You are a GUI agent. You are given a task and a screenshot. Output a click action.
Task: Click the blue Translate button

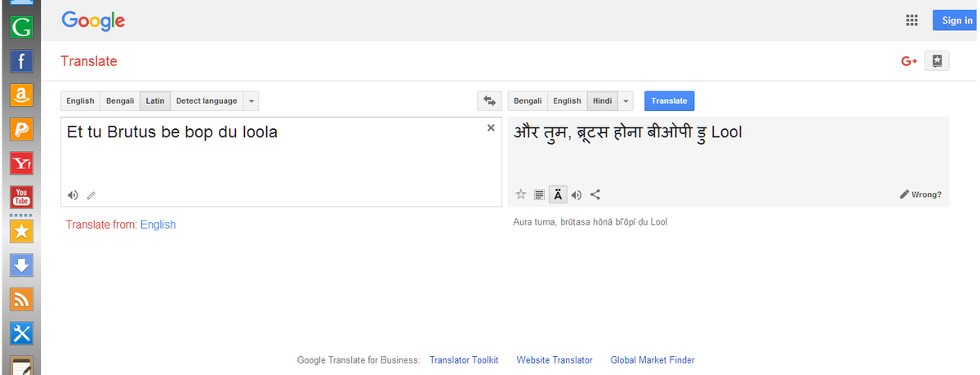670,101
